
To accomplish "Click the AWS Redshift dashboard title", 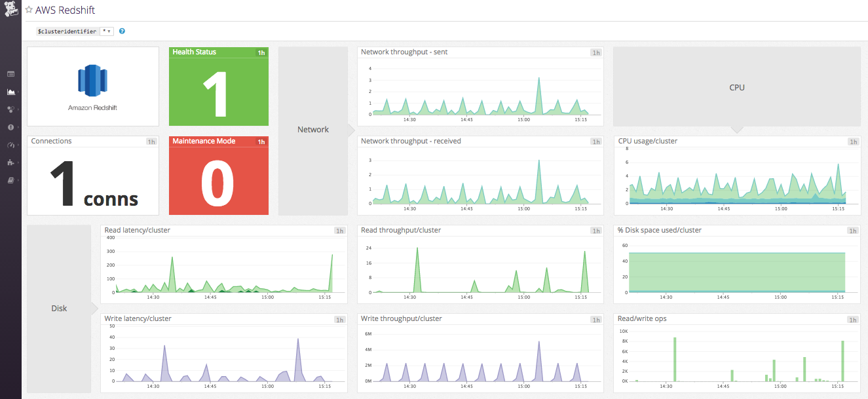I will [x=64, y=10].
